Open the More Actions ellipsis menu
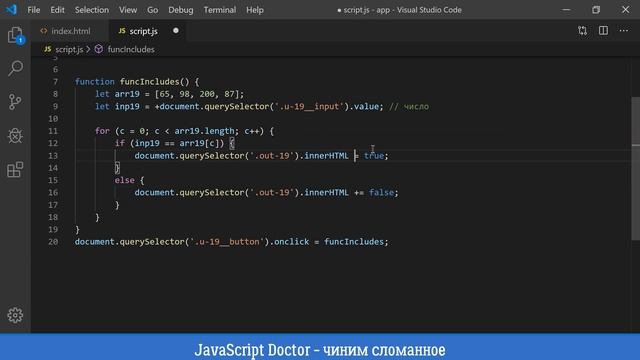Screen dimensions: 640x360 (x=624, y=31)
